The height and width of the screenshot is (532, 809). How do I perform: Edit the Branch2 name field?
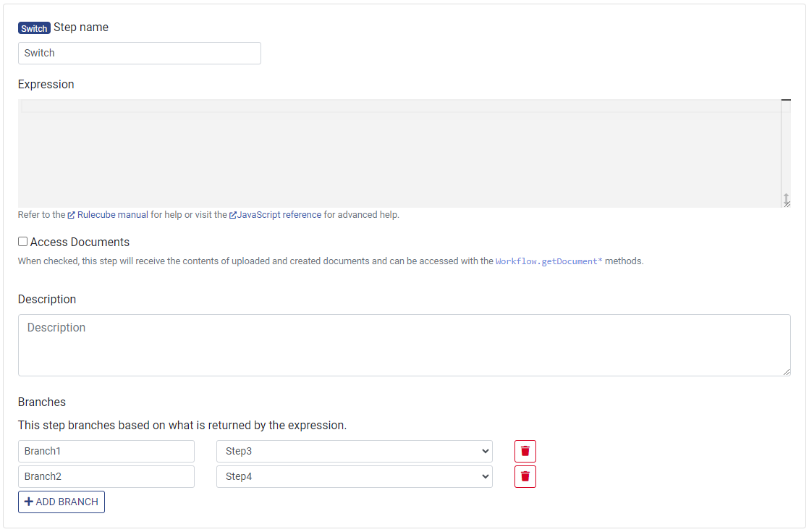click(106, 476)
